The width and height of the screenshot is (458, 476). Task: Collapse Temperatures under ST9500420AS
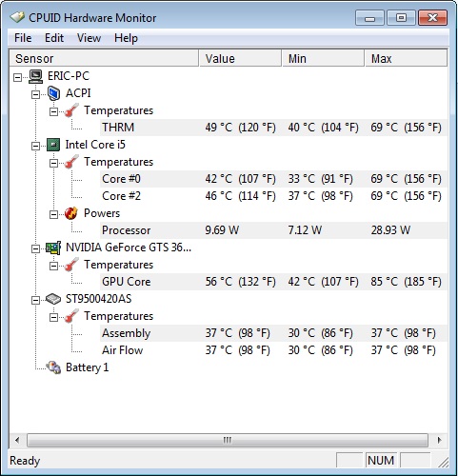coord(53,317)
